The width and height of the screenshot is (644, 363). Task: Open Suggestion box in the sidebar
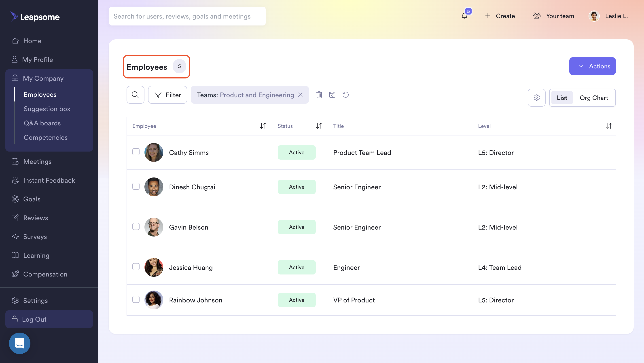47,109
